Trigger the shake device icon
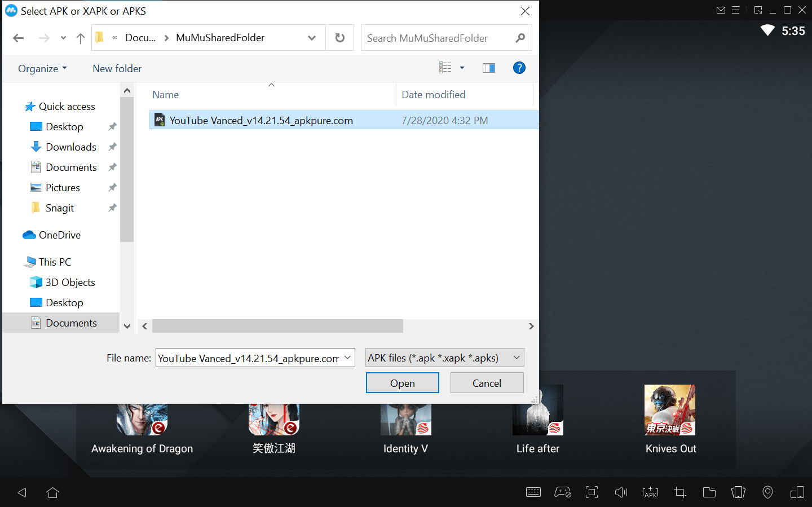 (738, 492)
